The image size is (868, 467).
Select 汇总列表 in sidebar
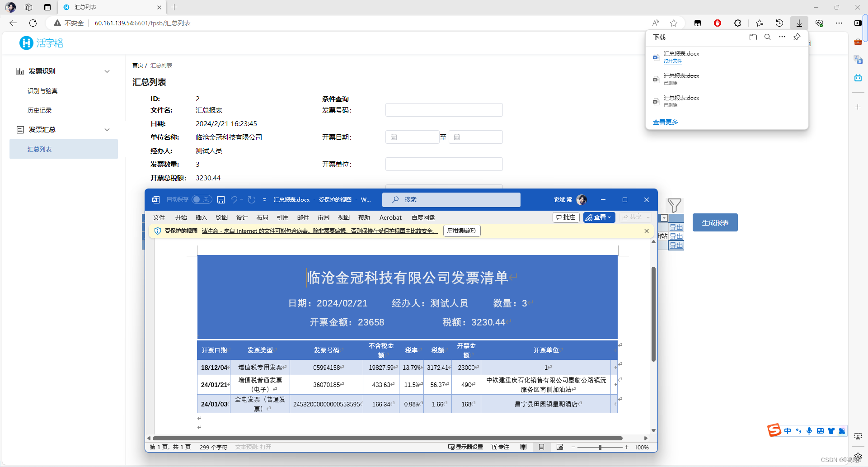click(63, 149)
